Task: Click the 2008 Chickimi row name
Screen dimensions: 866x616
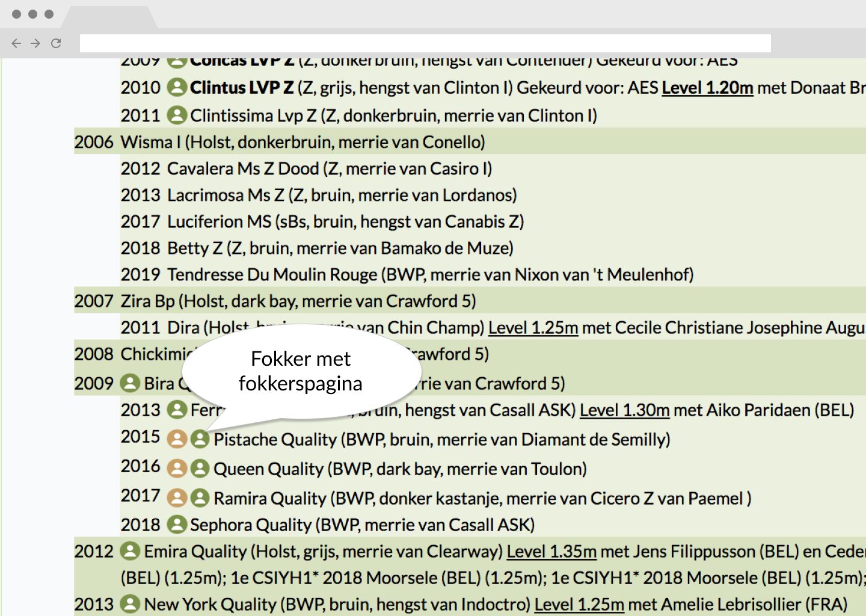Action: pyautogui.click(x=158, y=354)
